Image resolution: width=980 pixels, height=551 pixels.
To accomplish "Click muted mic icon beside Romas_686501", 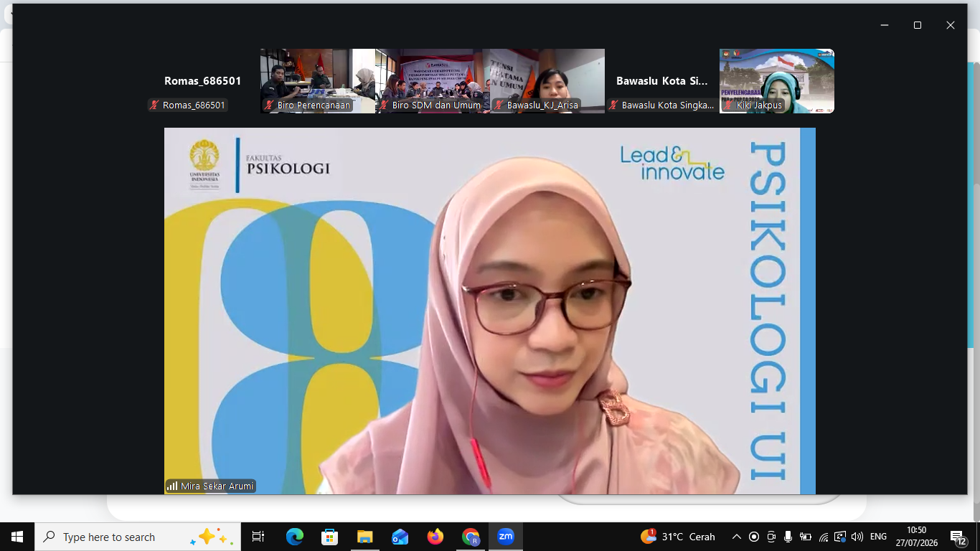I will coord(154,105).
